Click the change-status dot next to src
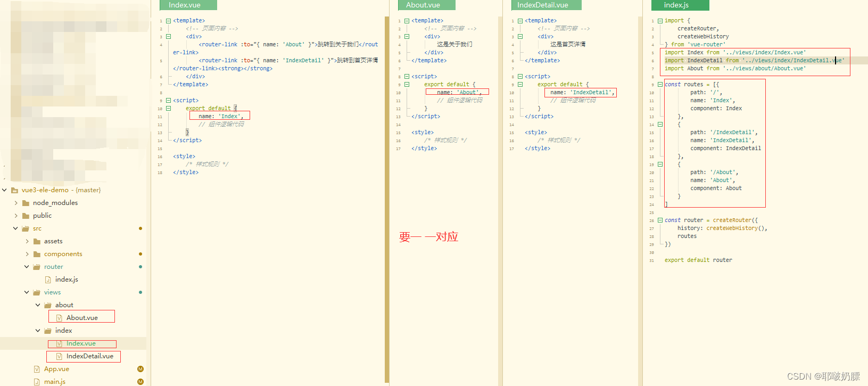This screenshot has width=868, height=386. point(140,228)
